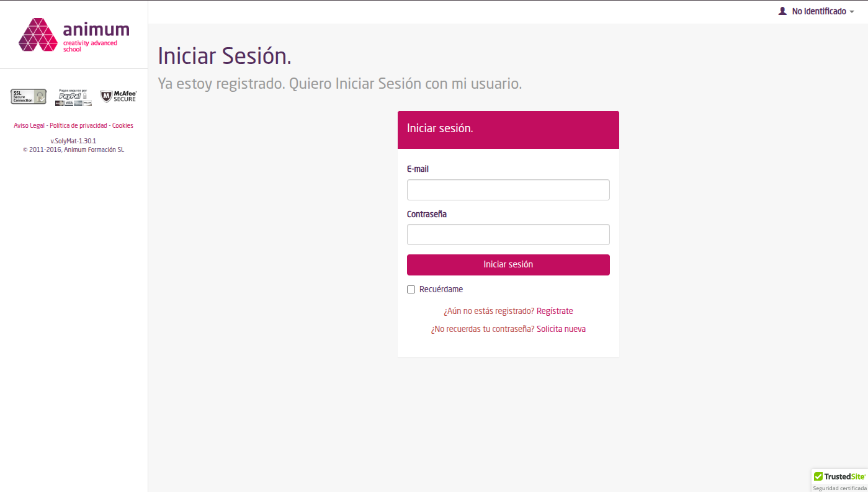The height and width of the screenshot is (492, 868).
Task: Click the Animum triangle logo
Action: 38,35
